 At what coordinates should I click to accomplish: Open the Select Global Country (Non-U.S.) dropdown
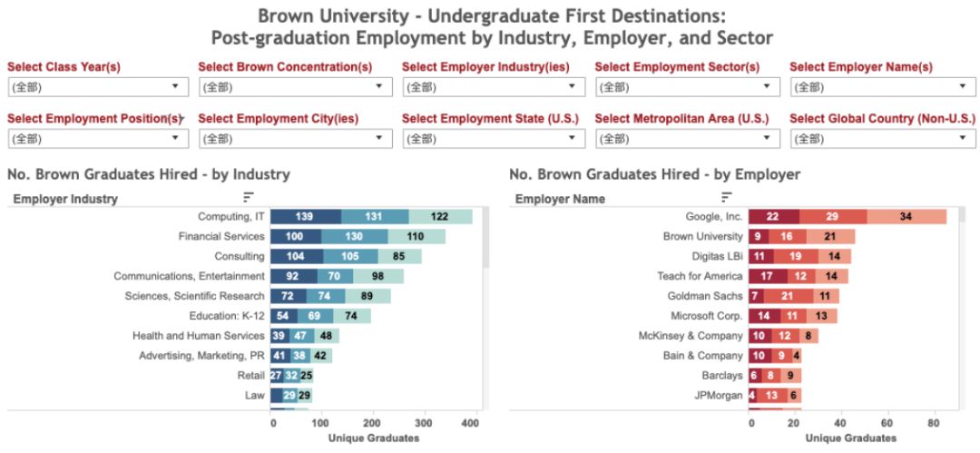click(x=883, y=139)
